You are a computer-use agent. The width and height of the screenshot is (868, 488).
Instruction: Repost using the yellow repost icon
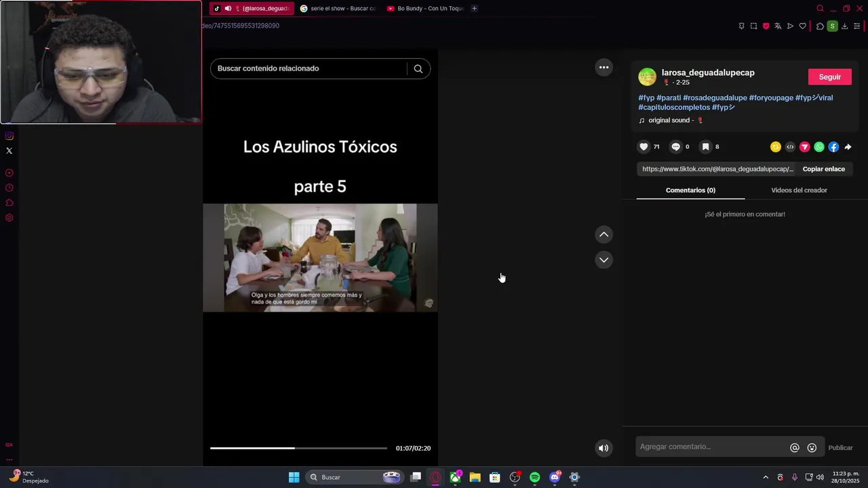click(x=776, y=147)
